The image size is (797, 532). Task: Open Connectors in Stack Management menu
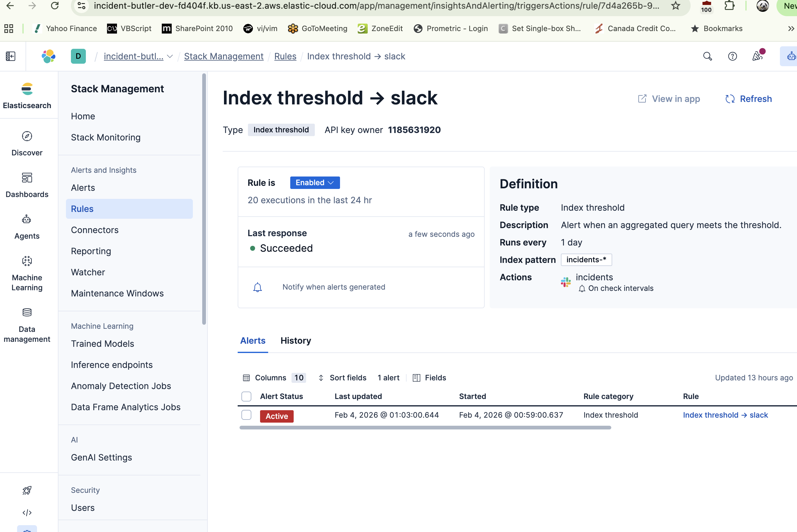[95, 230]
